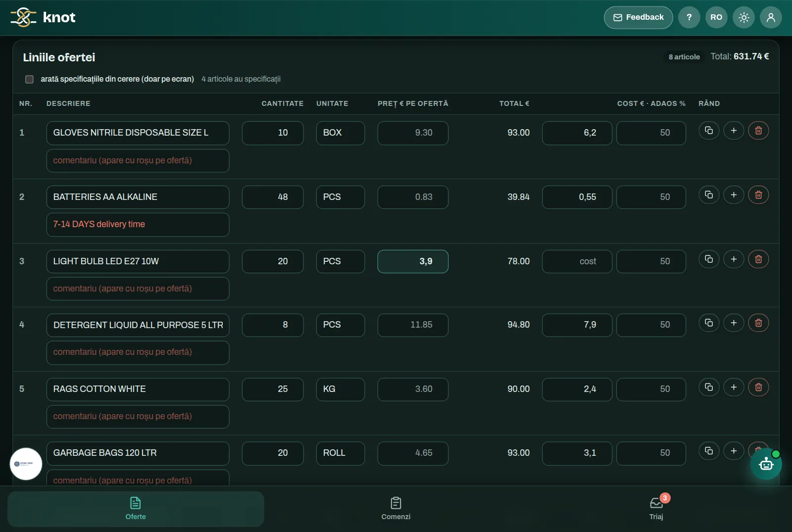Click the round company logo thumbnail
792x532 pixels.
(x=26, y=464)
